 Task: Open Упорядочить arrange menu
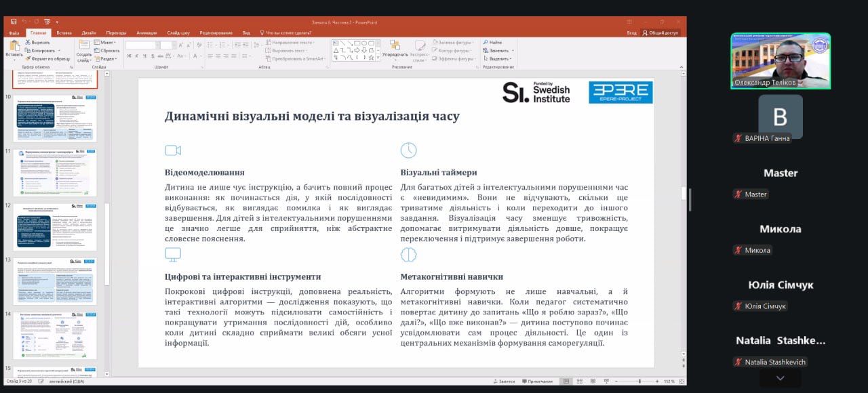(395, 49)
